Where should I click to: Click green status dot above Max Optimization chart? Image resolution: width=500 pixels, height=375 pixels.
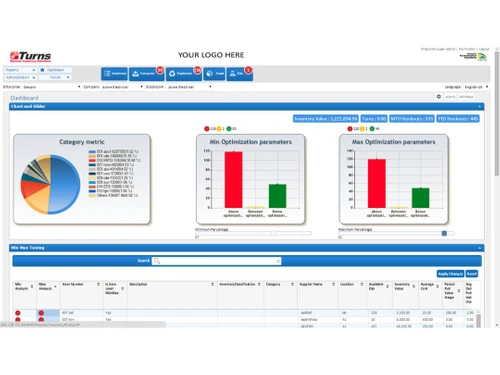(372, 129)
